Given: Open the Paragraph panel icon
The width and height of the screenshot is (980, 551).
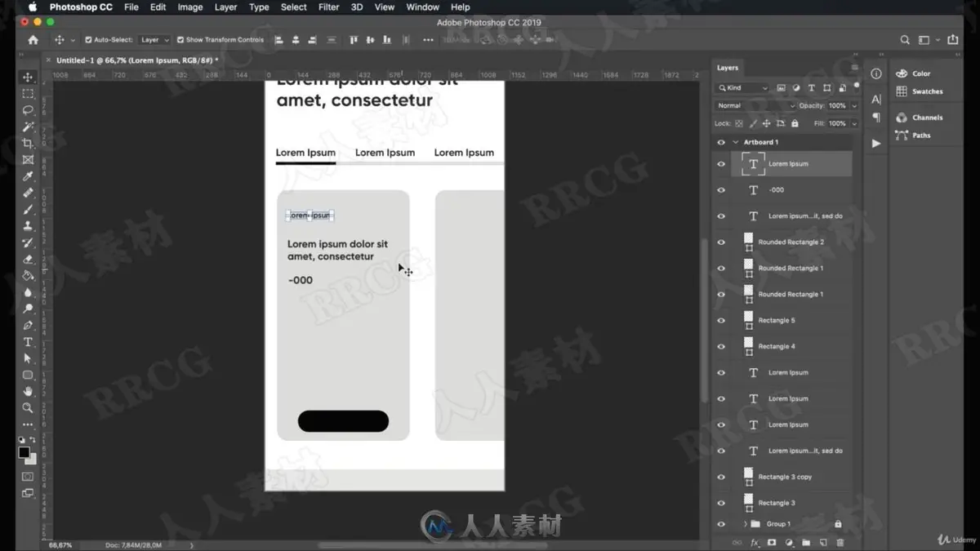Looking at the screenshot, I should (876, 118).
